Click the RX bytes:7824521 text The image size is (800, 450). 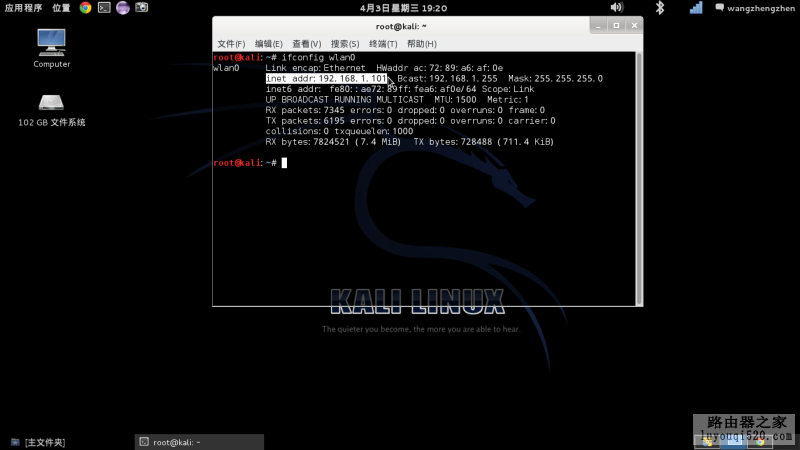[x=307, y=142]
